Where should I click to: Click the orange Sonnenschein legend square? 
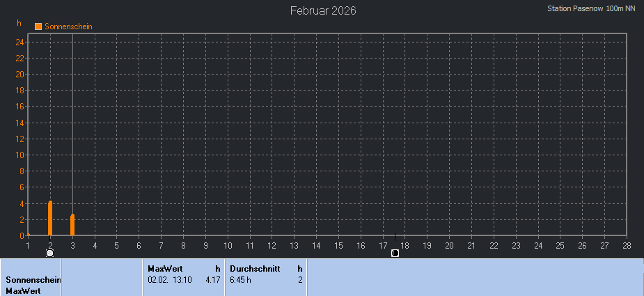click(38, 26)
